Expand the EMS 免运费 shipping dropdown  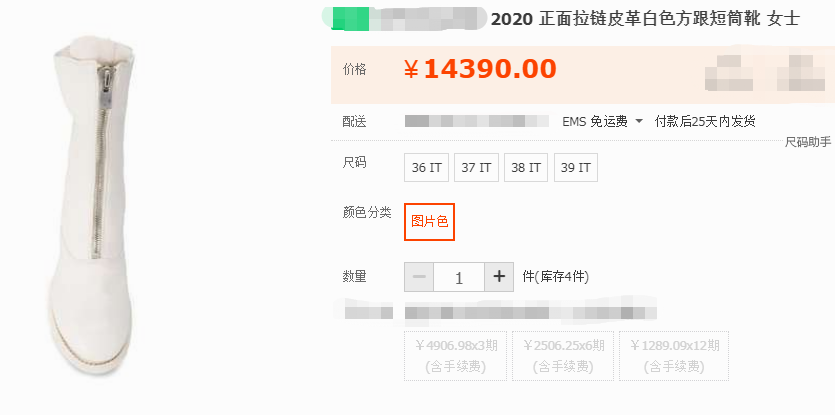click(x=602, y=121)
